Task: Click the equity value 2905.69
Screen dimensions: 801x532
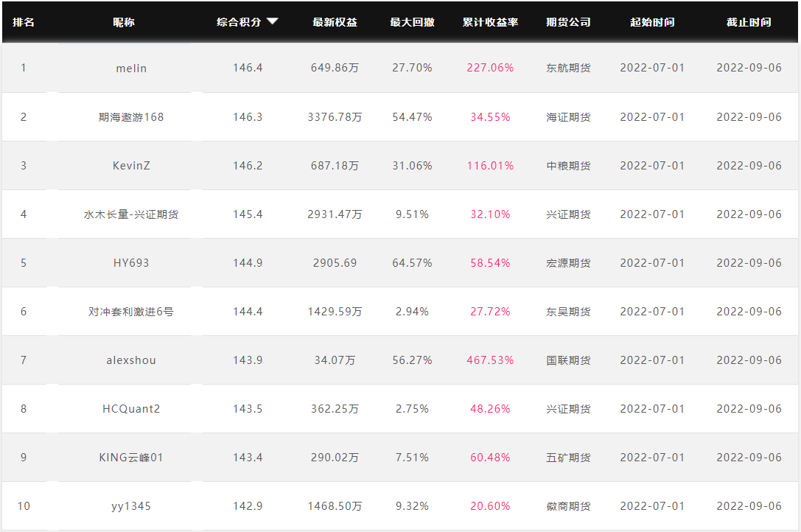Action: click(335, 262)
